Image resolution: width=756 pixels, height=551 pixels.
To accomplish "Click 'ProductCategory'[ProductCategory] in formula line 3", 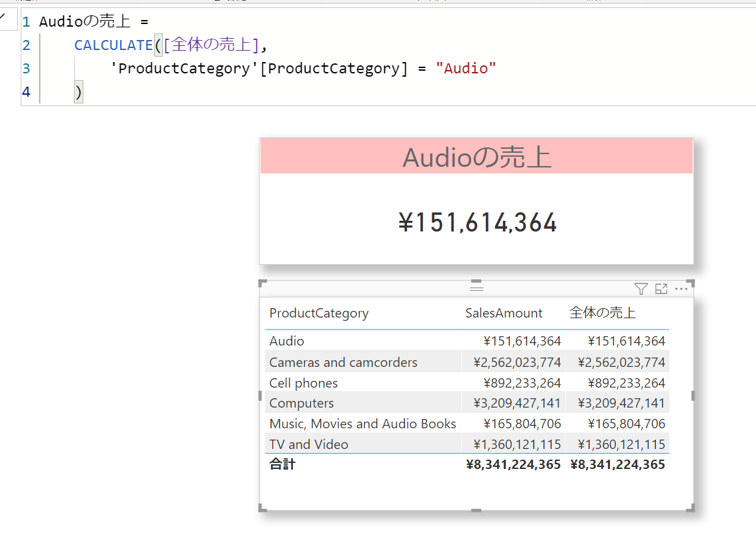I will click(x=259, y=69).
